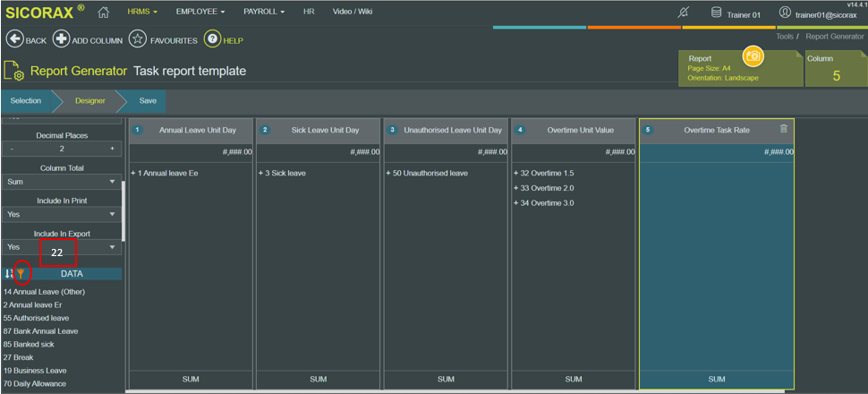868x394 pixels.
Task: Delete Overtime Task Rate column via trash icon
Action: [x=783, y=129]
